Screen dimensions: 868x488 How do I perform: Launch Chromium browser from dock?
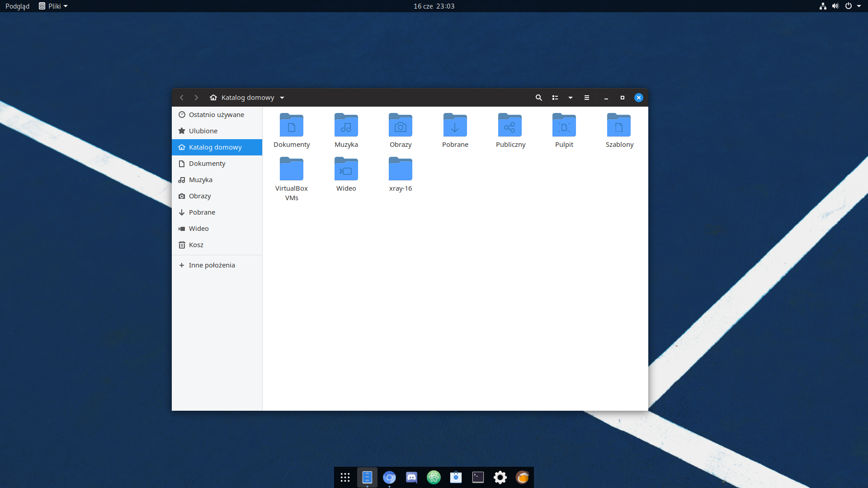(389, 477)
